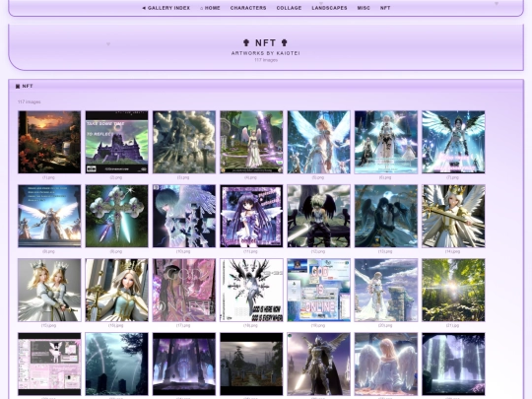This screenshot has width=532, height=399.
Task: Select NFT in the top navigation
Action: click(x=385, y=8)
